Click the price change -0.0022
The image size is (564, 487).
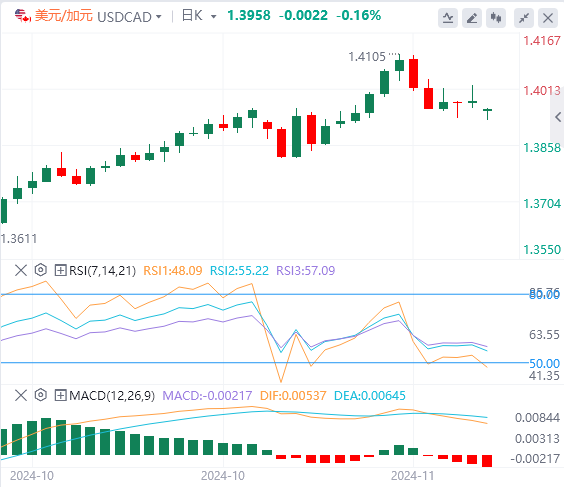click(303, 15)
